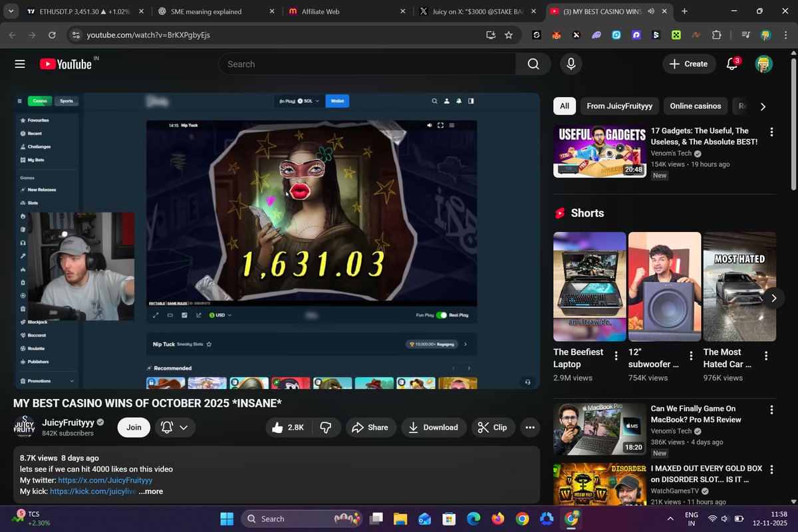
Task: Select the All filter chip
Action: 565,106
